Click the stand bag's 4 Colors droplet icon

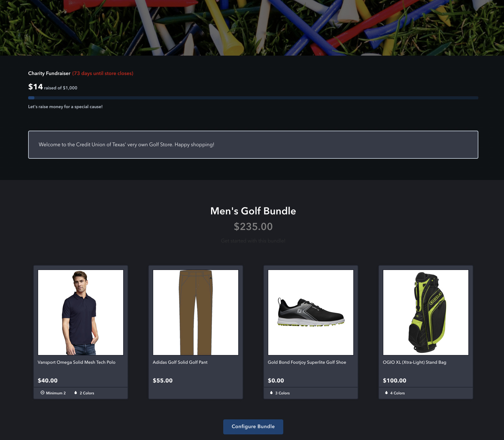pos(386,393)
